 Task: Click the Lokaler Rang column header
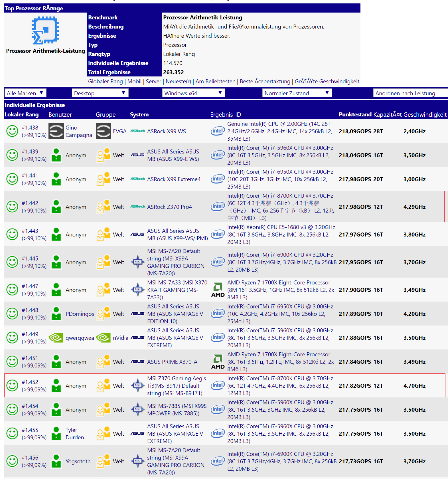22,114
